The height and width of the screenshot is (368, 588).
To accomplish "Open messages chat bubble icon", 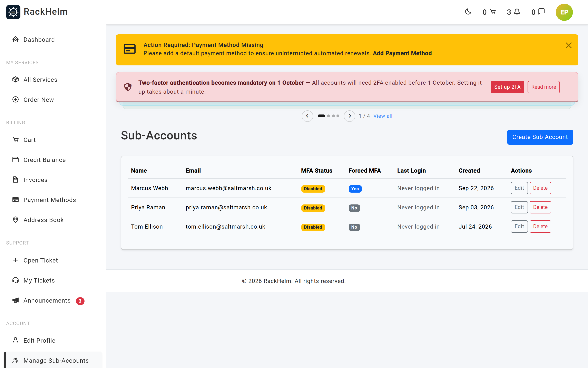I will 541,12.
